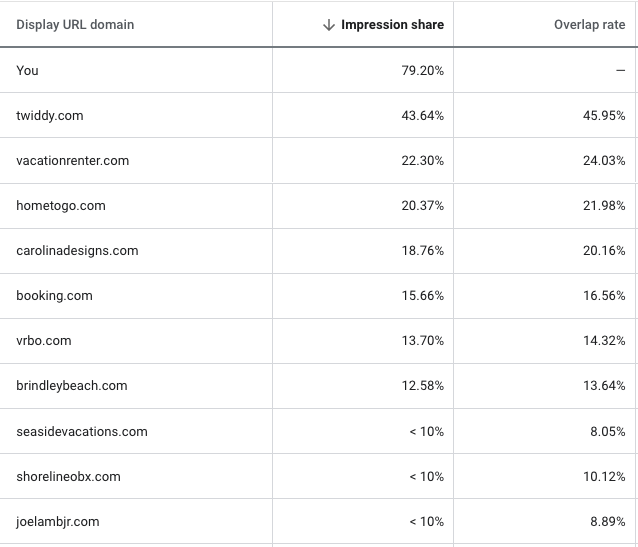Click carolinadesigns.com in the domain column
The width and height of the screenshot is (638, 547).
click(x=77, y=251)
